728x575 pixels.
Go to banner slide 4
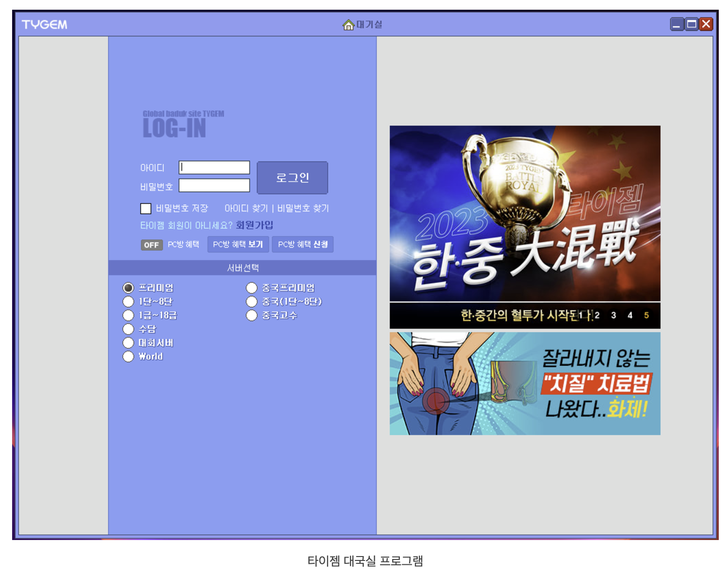click(630, 315)
